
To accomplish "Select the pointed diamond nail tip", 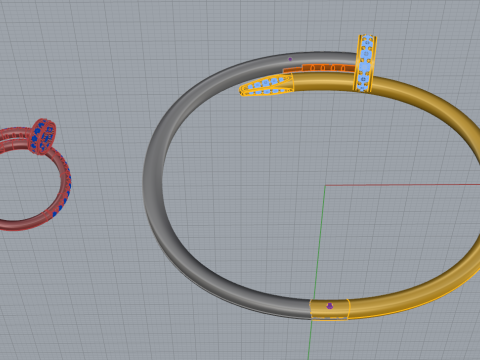I will pos(266,86).
